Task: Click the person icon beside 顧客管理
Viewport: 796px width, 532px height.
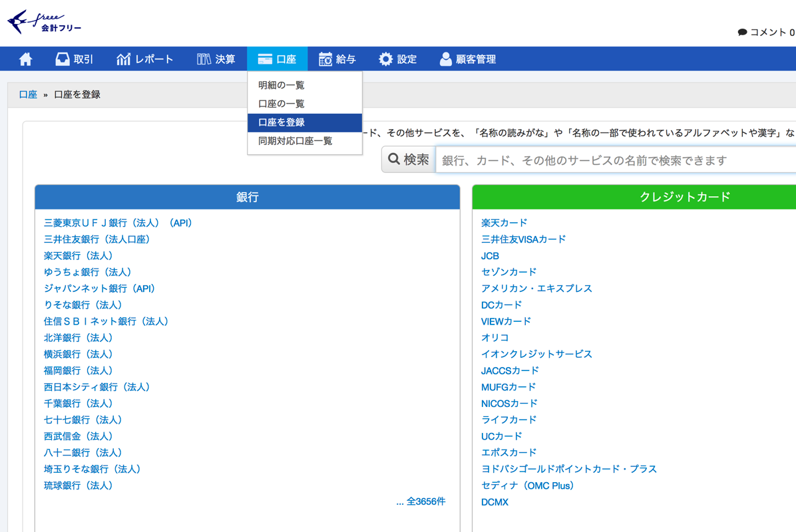Action: coord(446,59)
